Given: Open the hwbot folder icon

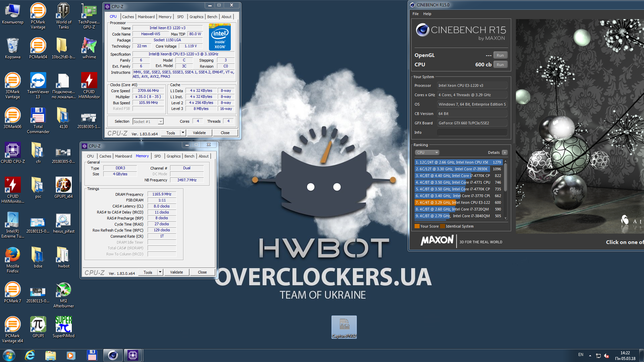Looking at the screenshot, I should point(63,257).
